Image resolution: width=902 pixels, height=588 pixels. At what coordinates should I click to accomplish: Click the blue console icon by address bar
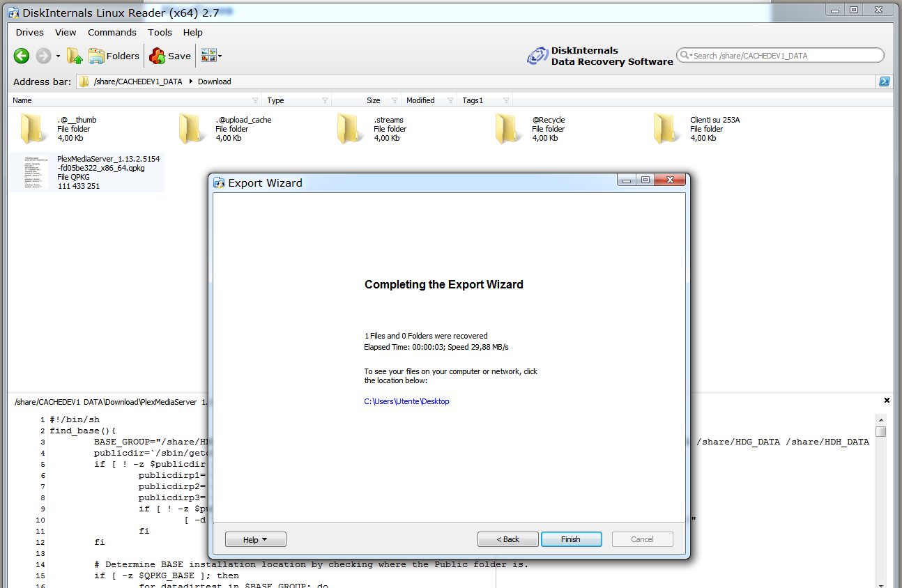pos(884,82)
